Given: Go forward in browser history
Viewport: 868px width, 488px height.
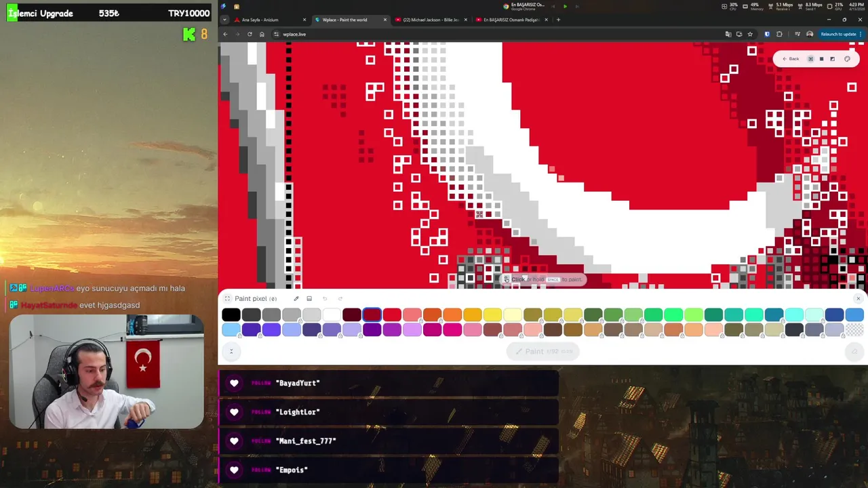Looking at the screenshot, I should 237,34.
